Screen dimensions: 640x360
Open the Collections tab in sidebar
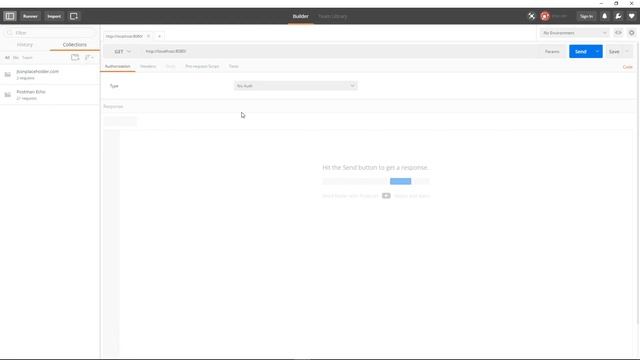pos(75,44)
